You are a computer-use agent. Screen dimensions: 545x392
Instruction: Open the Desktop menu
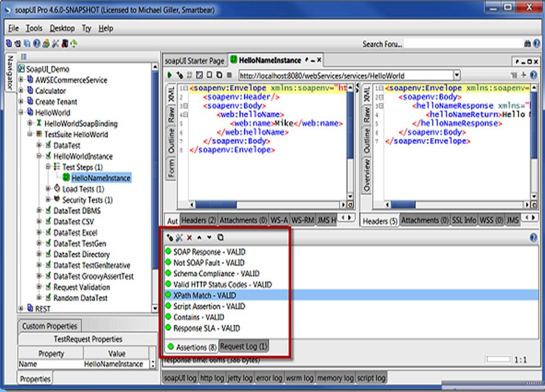pyautogui.click(x=62, y=28)
